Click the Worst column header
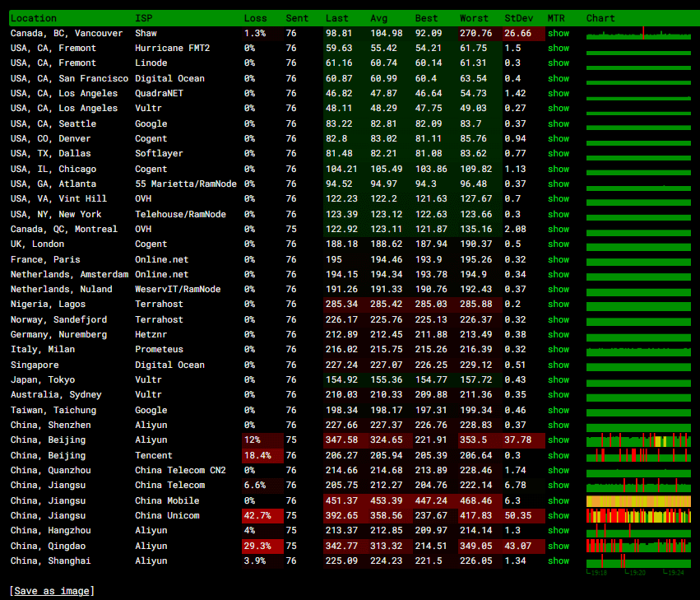The height and width of the screenshot is (600, 700). [474, 18]
